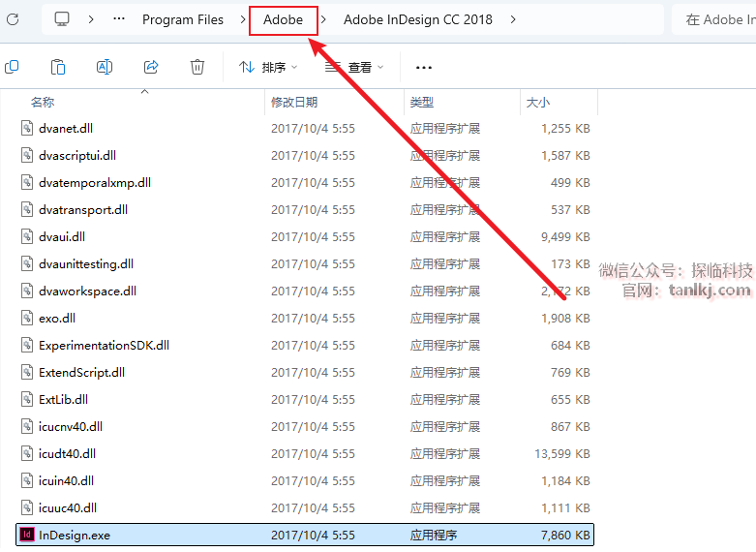
Task: Sort by 大小 column header
Action: tap(537, 103)
